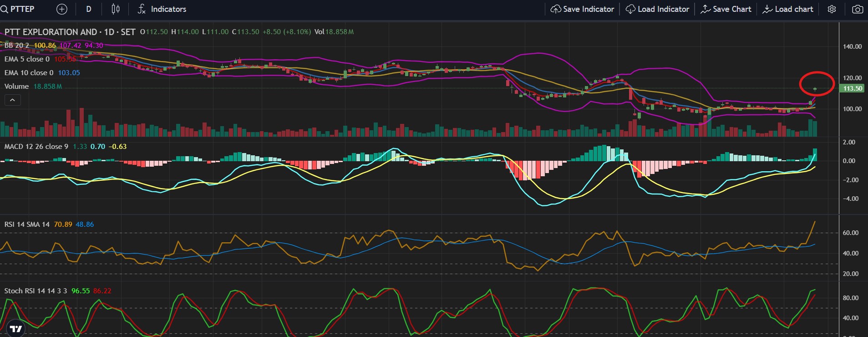868x337 pixels.
Task: Click 18.858M beside the Volume legend
Action: (48, 87)
